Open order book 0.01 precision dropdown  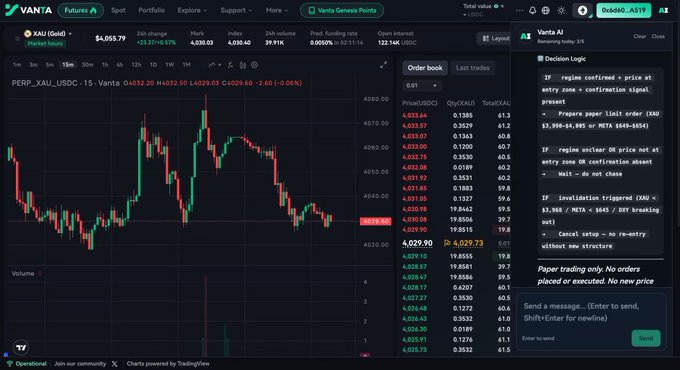421,85
